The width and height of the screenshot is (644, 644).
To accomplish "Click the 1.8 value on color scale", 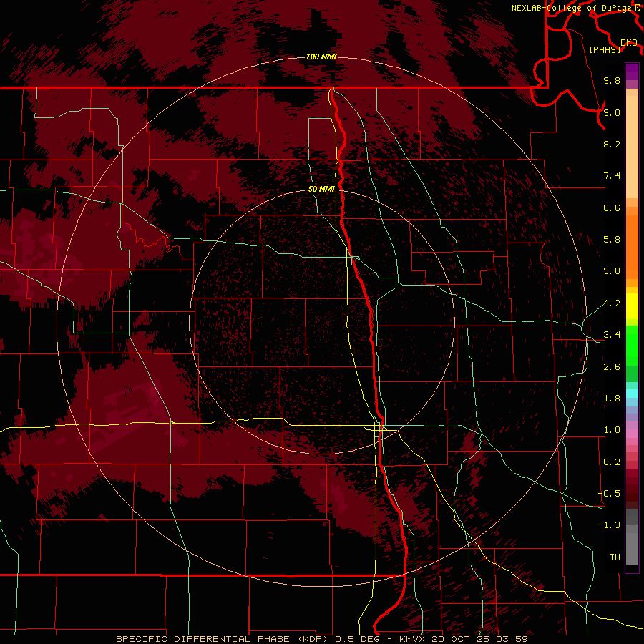I will click(x=612, y=399).
